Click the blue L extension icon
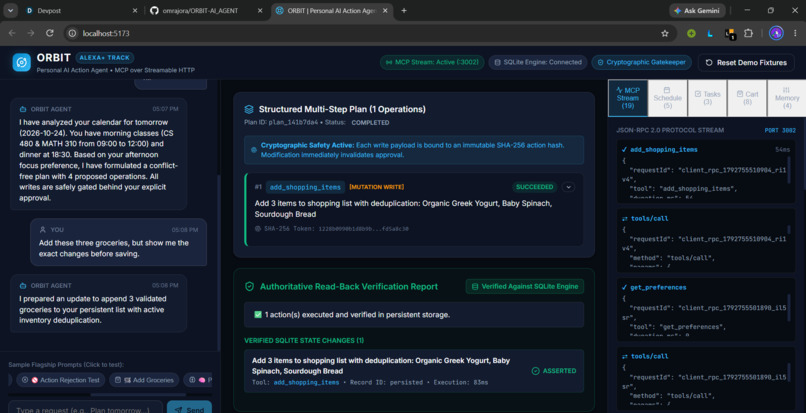Image resolution: width=806 pixels, height=413 pixels. (710, 33)
